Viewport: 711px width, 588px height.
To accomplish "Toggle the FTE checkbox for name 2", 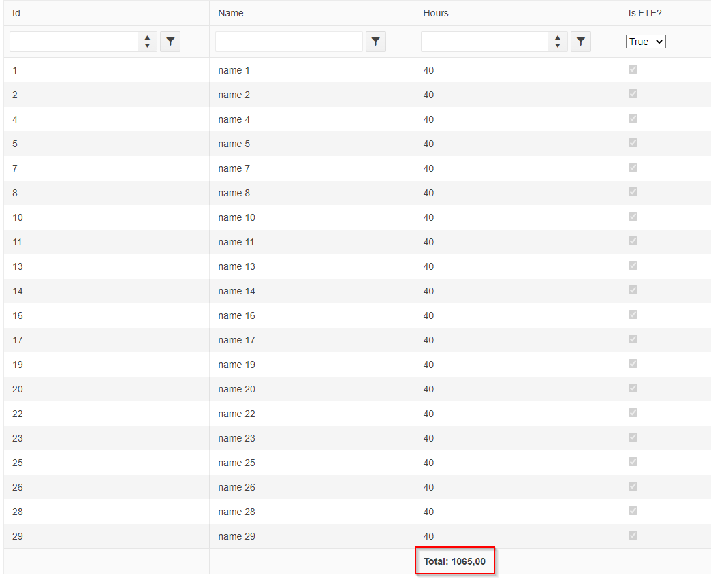I will tap(633, 94).
